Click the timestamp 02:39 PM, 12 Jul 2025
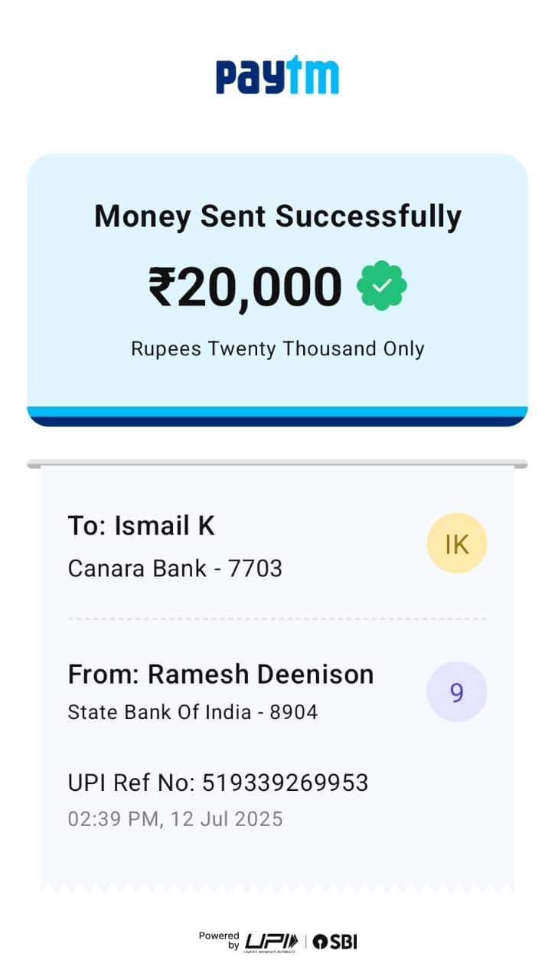Viewport: 555px width, 980px height. click(x=175, y=818)
